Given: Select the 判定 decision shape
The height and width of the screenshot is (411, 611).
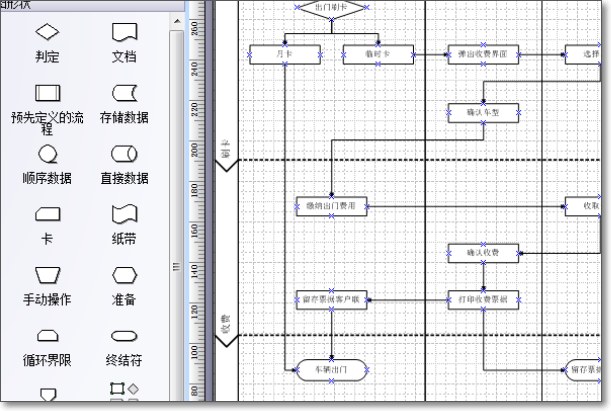Looking at the screenshot, I should click(x=47, y=32).
